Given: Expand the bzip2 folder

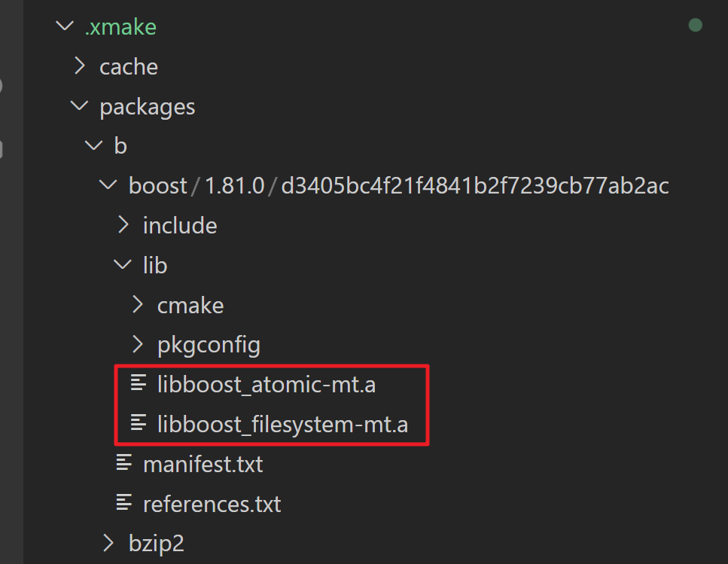Looking at the screenshot, I should point(108,543).
